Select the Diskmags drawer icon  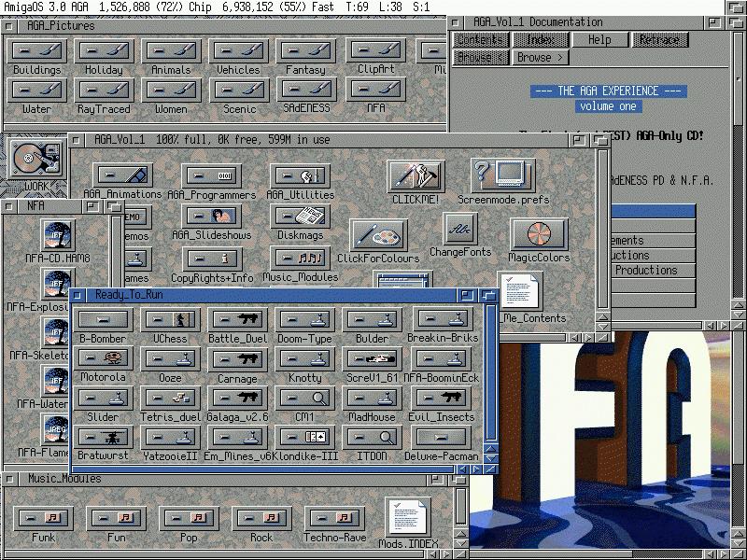[x=300, y=217]
